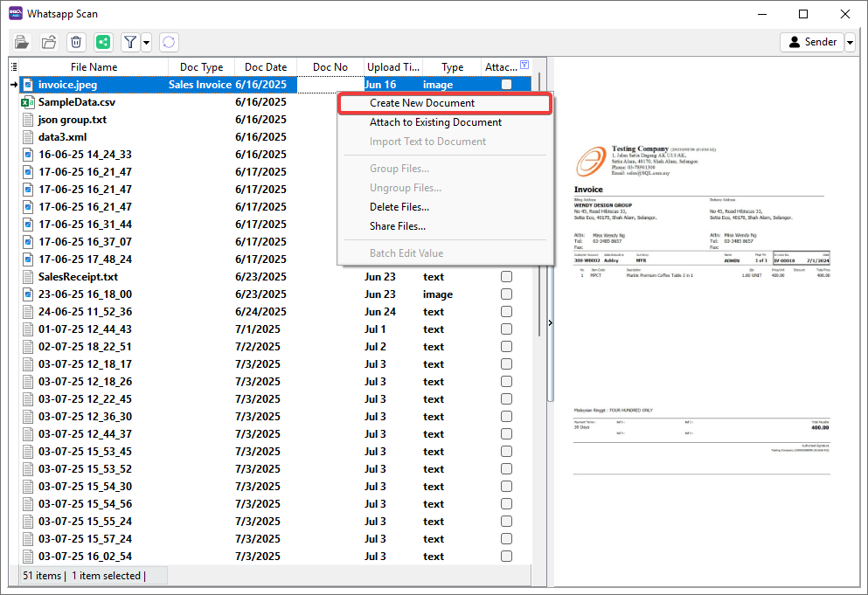Open the dropdown arrow beside Sender button

click(850, 42)
